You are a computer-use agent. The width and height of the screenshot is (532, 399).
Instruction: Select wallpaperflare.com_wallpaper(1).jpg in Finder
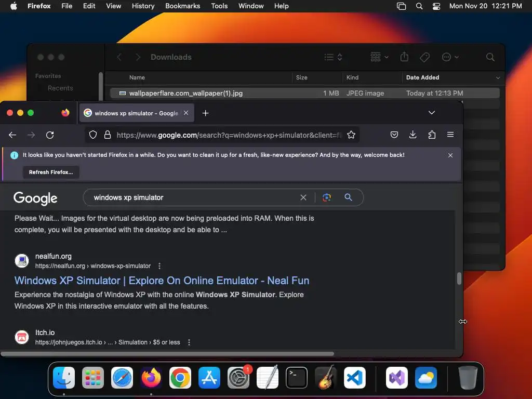(x=304, y=93)
